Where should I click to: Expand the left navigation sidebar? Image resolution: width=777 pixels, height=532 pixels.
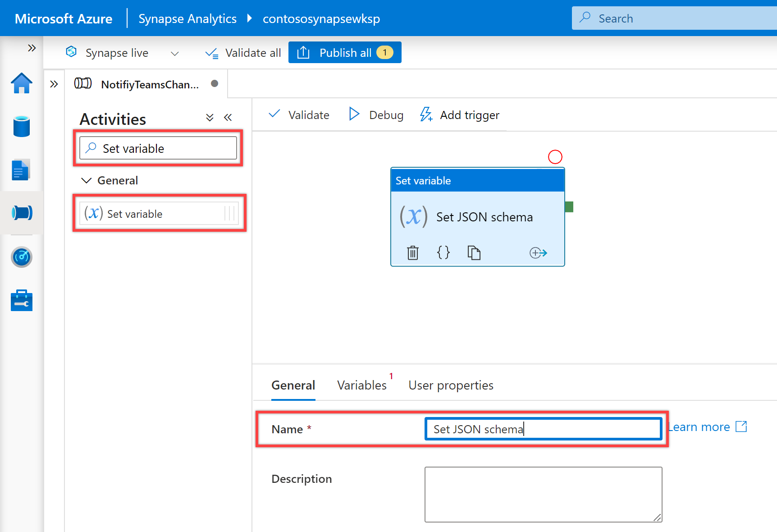point(32,48)
